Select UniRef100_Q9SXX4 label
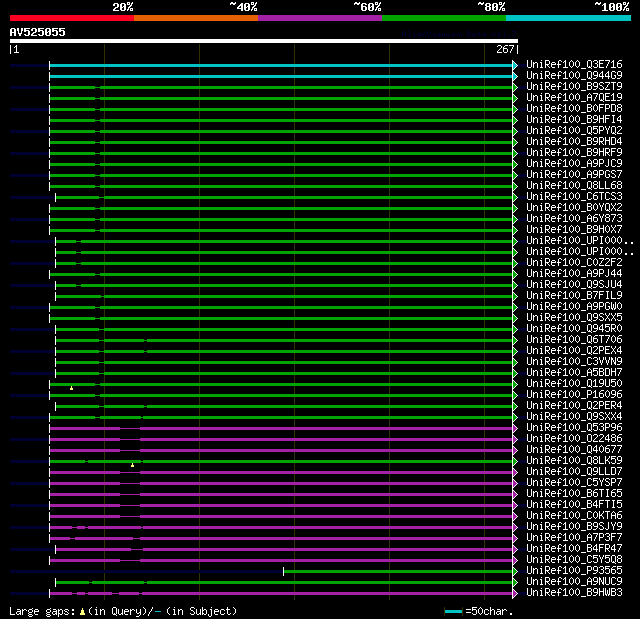 point(574,417)
